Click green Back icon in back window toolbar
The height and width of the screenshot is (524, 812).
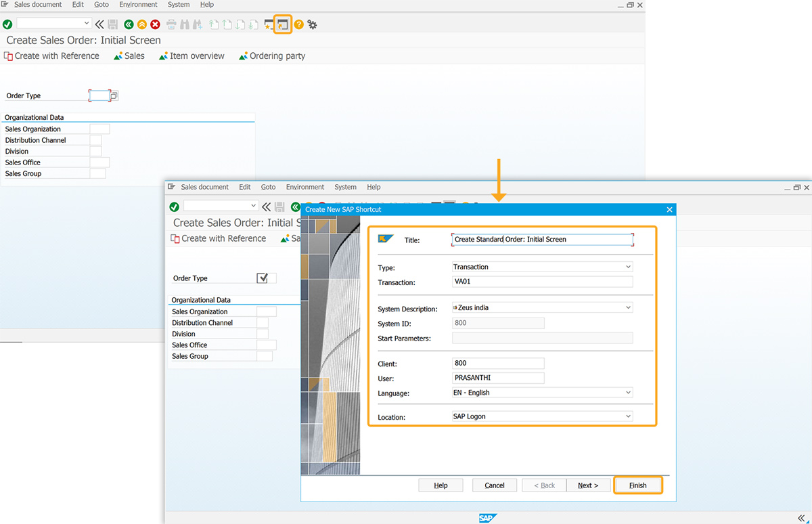click(129, 24)
